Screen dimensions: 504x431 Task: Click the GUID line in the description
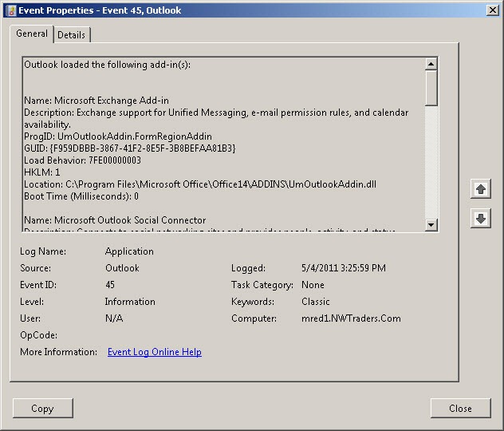coord(130,148)
